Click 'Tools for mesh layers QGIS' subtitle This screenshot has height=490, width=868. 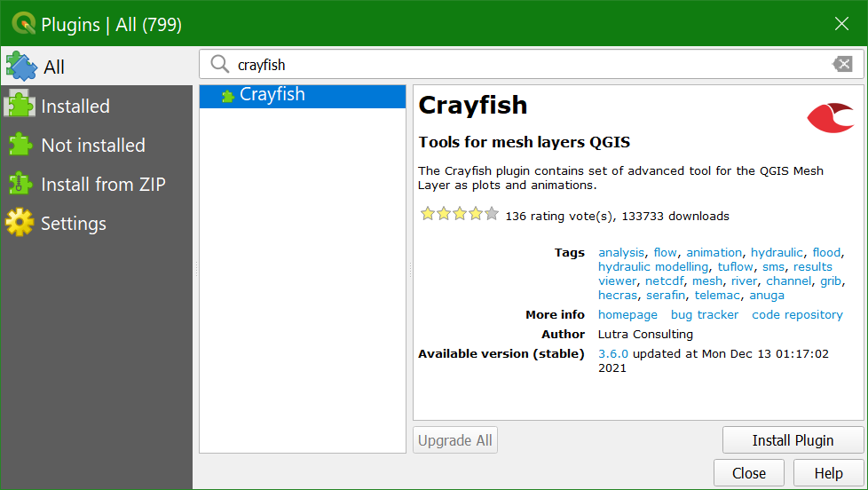click(x=525, y=142)
